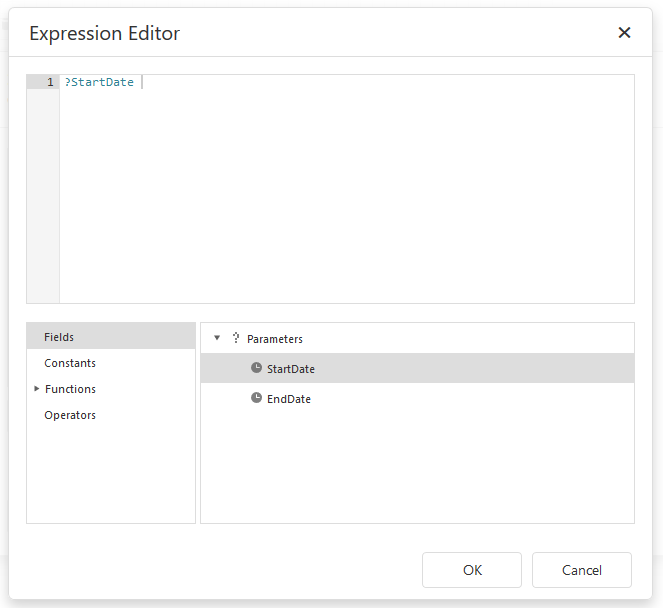This screenshot has width=663, height=608.
Task: Click inside the expression editor area
Action: click(x=347, y=189)
